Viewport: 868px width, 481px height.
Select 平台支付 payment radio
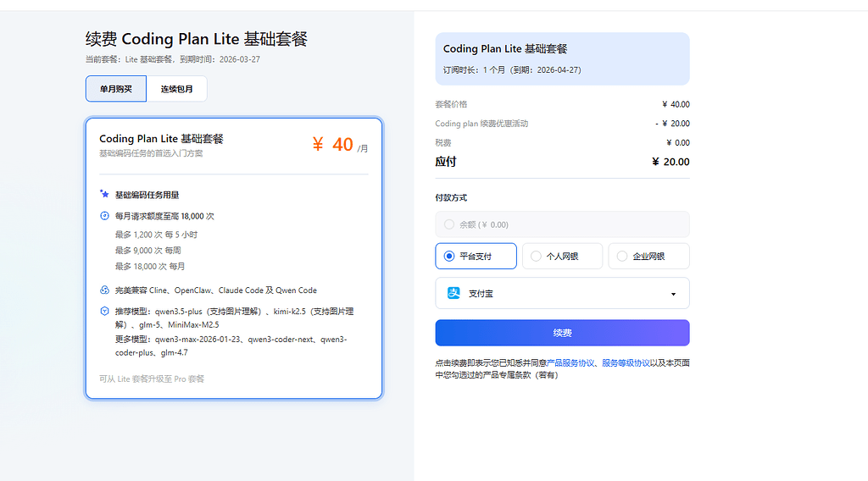coord(449,256)
